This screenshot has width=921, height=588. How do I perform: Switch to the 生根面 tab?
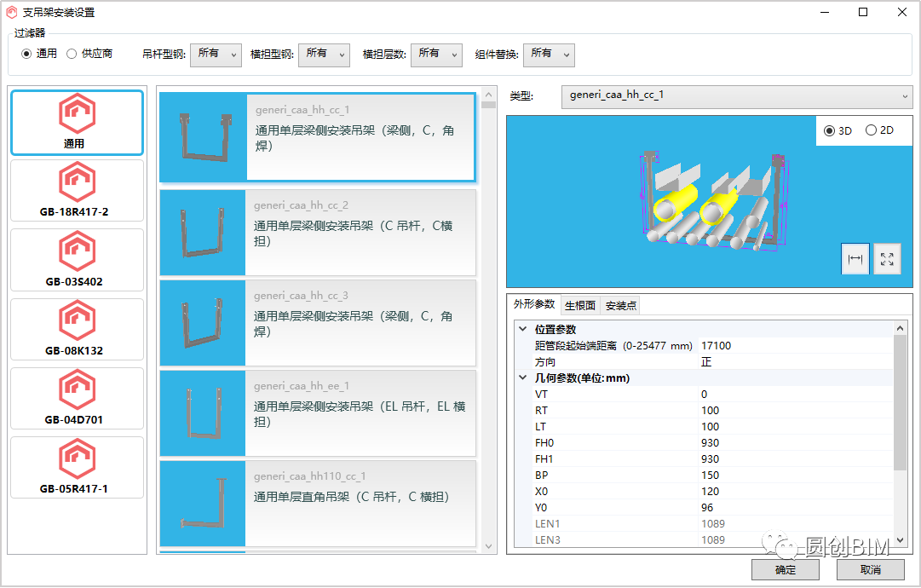[579, 305]
